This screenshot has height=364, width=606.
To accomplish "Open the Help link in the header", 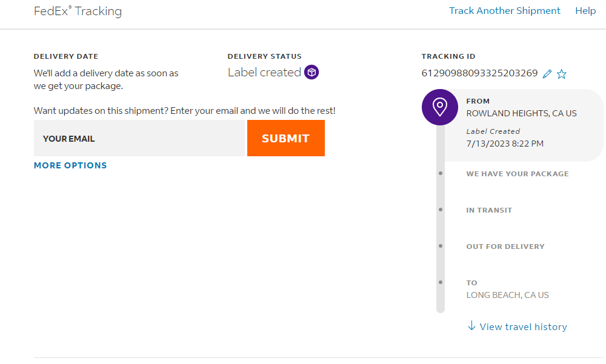I will point(585,11).
